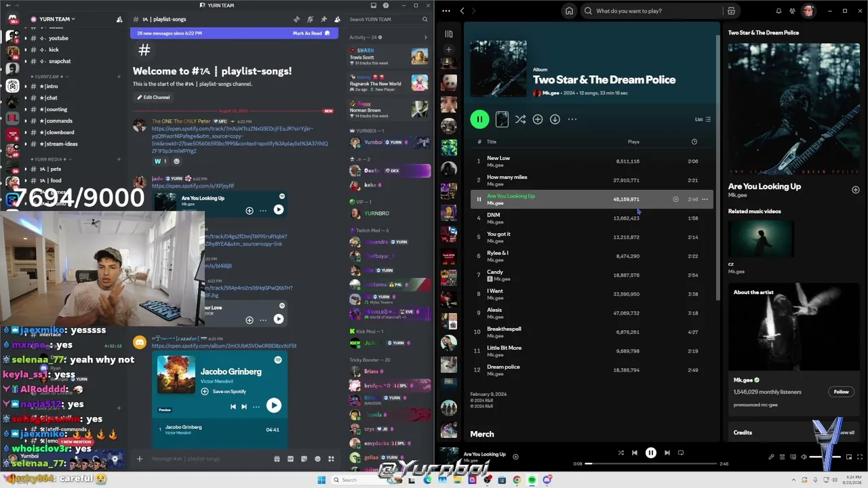Toggle repeat in Spotify player bar
The height and width of the screenshot is (488, 868).
point(681,453)
